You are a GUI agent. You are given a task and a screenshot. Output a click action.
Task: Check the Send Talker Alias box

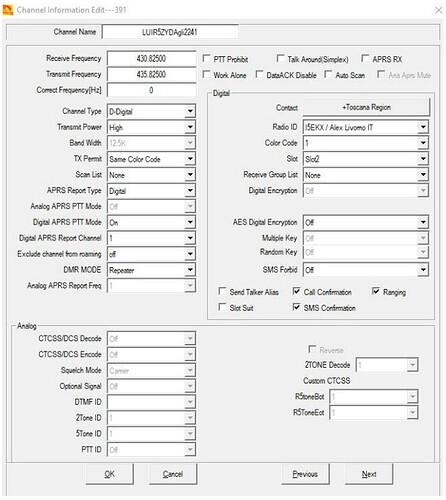click(222, 291)
